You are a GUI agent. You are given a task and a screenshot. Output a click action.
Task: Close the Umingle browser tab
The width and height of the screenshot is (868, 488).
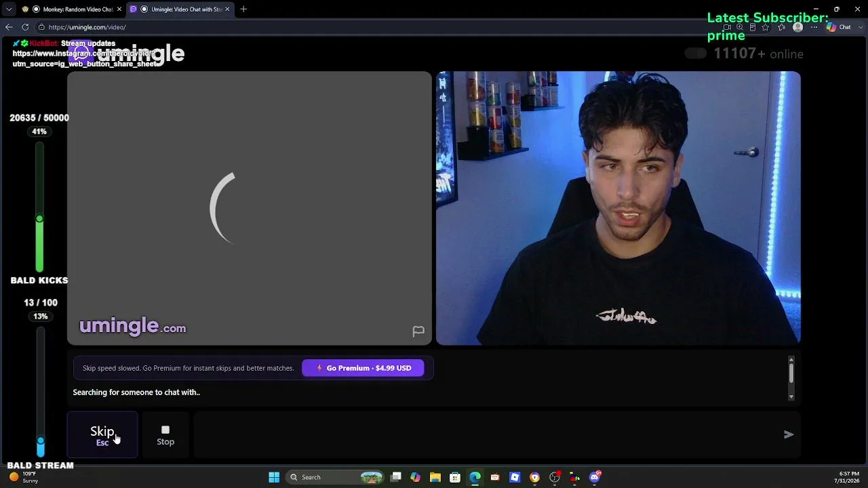(x=227, y=9)
